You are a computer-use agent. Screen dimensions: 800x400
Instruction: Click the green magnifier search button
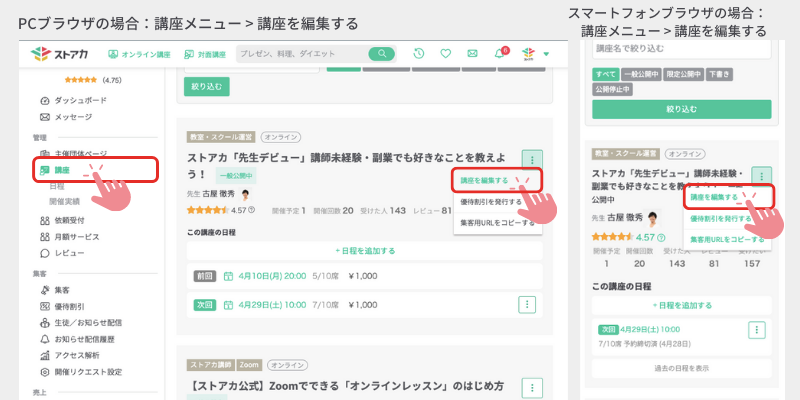click(x=382, y=54)
